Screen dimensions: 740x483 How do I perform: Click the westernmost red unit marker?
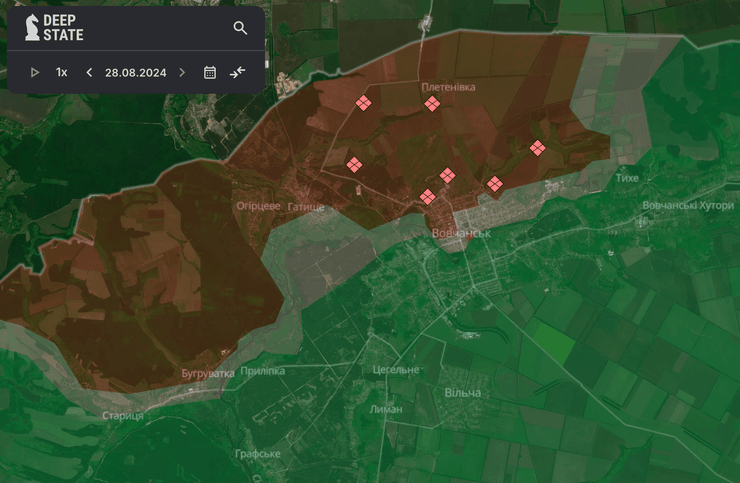pos(354,164)
